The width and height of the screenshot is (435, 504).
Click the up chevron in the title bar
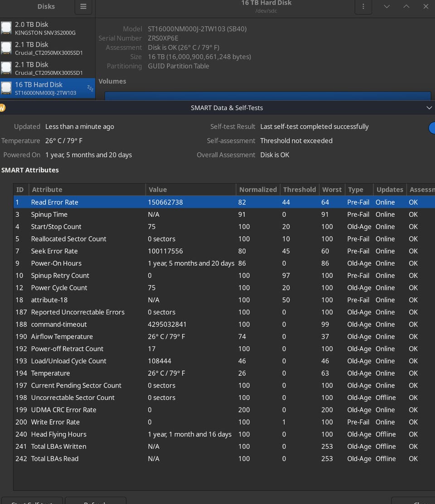tap(406, 6)
